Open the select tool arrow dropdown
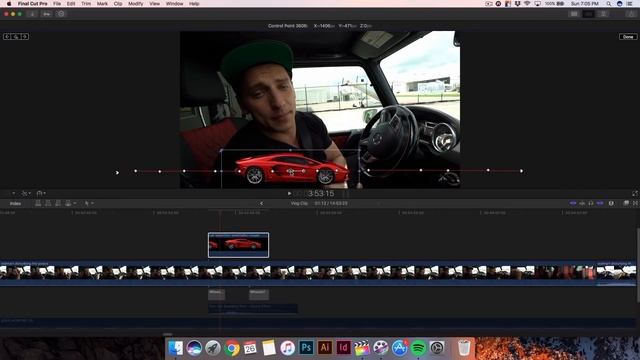This screenshot has width=640, height=360. [x=89, y=203]
